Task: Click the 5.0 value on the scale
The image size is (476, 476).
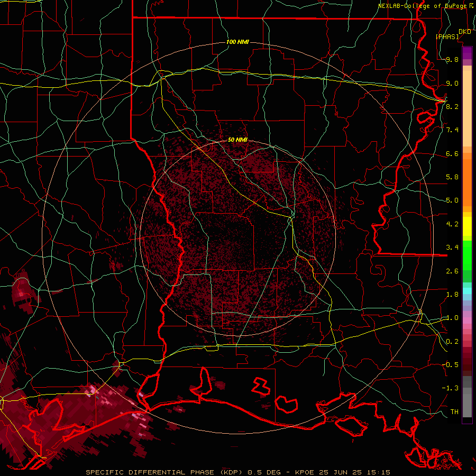Action: [452, 200]
